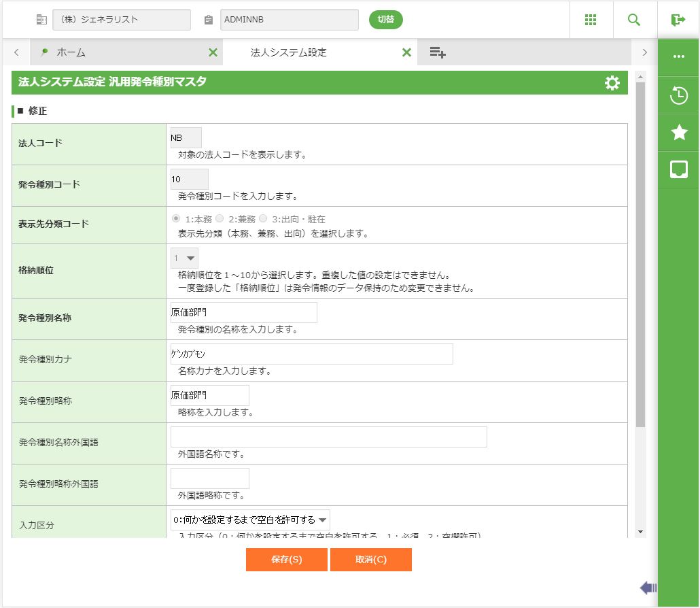Screen dimensions: 700x608
Task: Open the history clock icon in sidebar
Action: (x=679, y=96)
